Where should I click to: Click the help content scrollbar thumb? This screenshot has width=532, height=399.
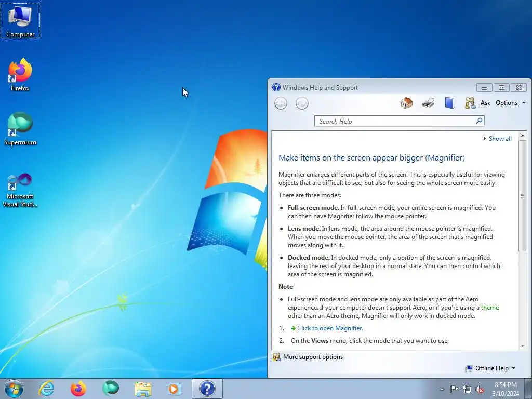coord(523,195)
